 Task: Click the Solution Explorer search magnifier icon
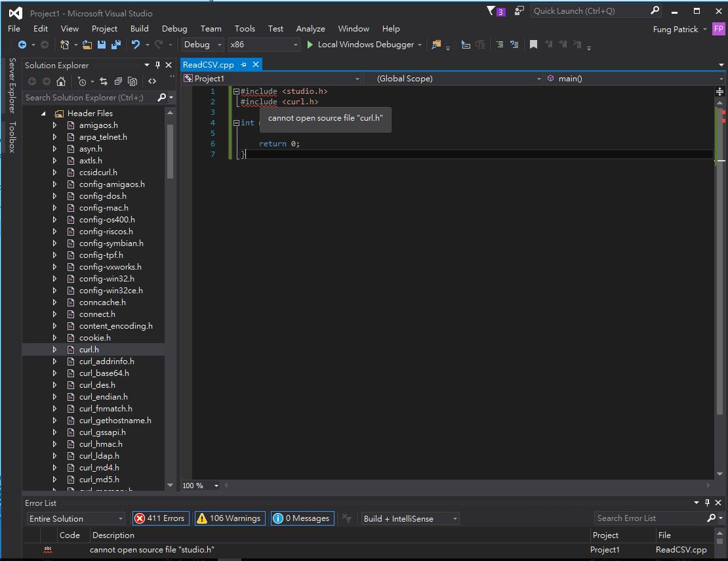point(161,98)
